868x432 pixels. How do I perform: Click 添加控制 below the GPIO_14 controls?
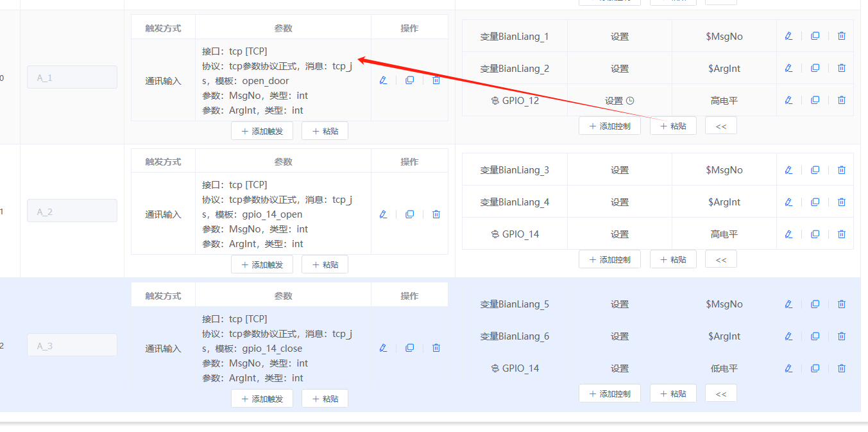click(609, 259)
